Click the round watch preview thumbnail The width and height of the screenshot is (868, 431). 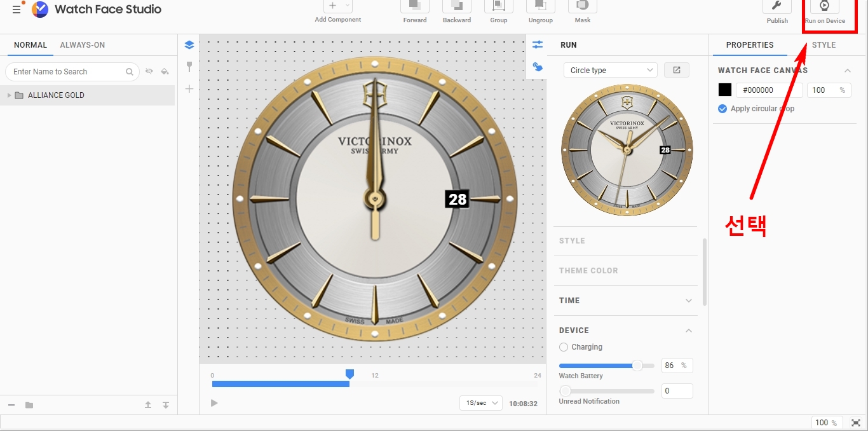point(627,150)
